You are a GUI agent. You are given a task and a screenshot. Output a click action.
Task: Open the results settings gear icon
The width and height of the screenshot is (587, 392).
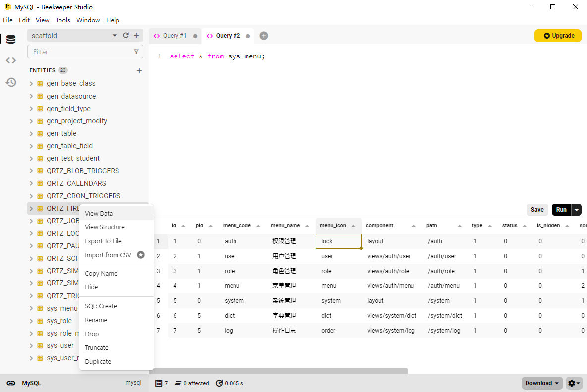(x=574, y=383)
